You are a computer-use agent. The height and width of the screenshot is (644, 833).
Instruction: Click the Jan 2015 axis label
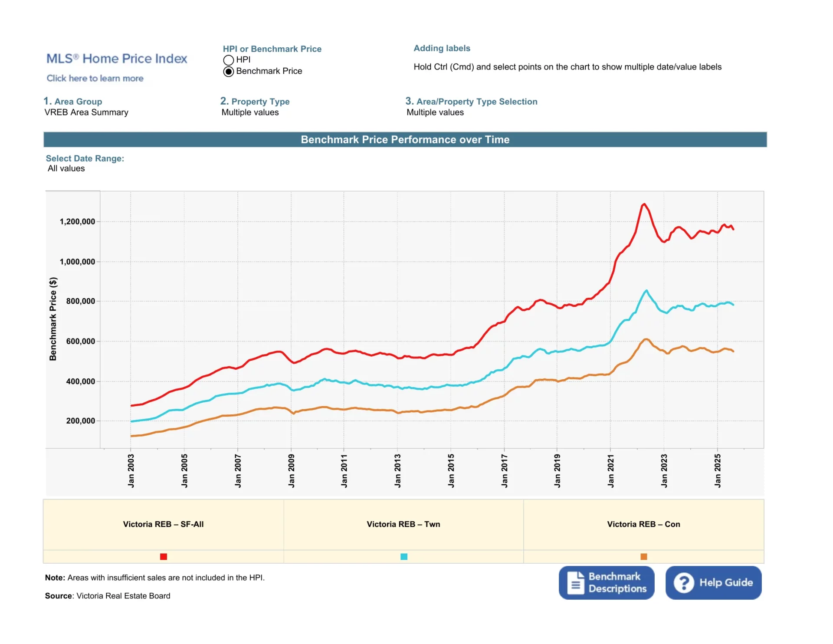[x=451, y=471]
